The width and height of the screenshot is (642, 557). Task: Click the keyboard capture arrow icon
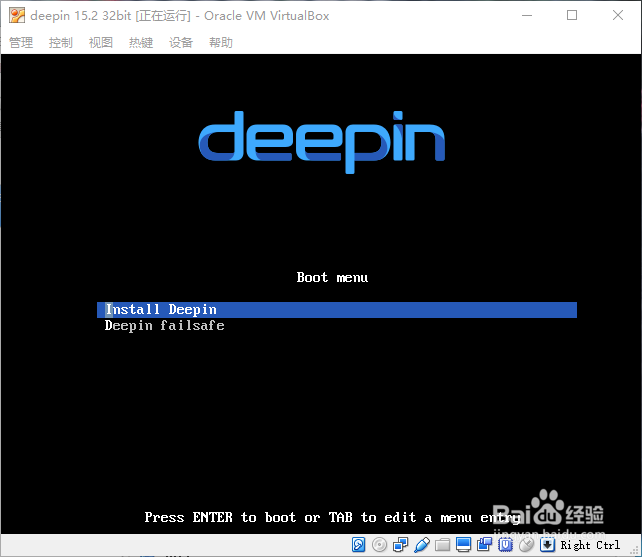pos(547,545)
